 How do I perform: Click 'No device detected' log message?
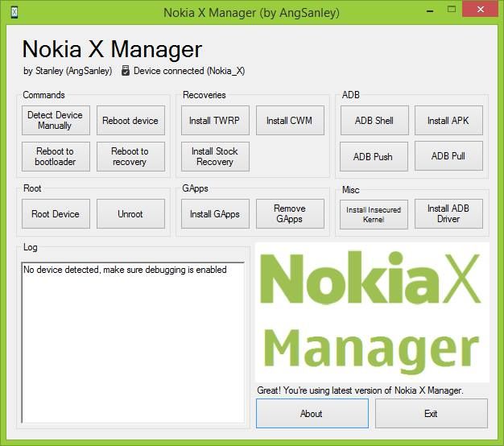click(x=125, y=270)
